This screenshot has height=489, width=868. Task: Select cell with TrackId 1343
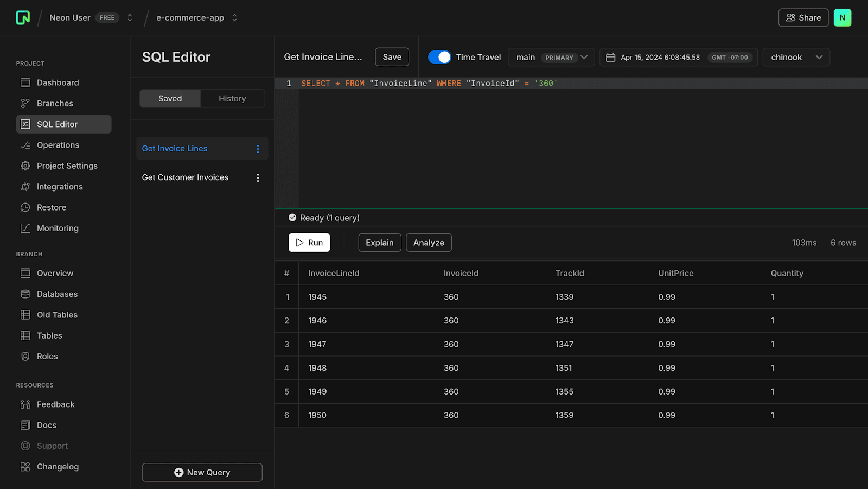564,321
